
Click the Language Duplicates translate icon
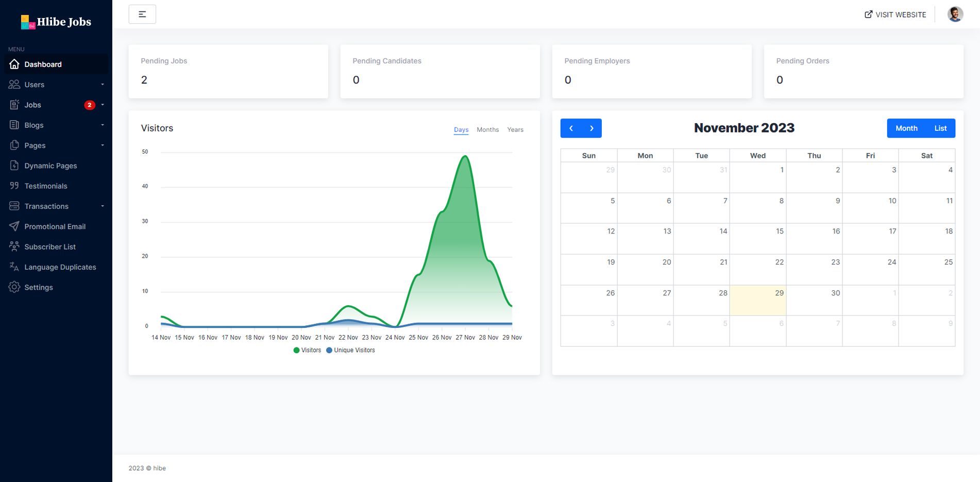pyautogui.click(x=14, y=267)
